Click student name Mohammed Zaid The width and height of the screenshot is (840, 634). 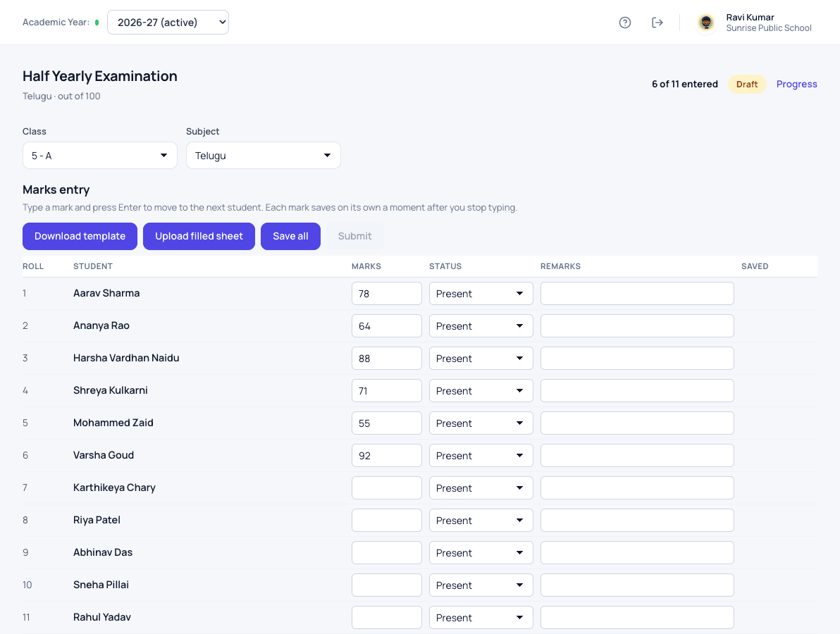(x=113, y=423)
